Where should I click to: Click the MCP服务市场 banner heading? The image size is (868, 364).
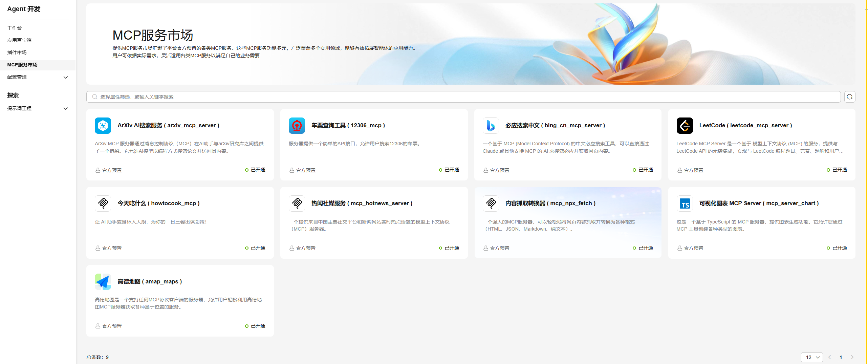pyautogui.click(x=153, y=35)
